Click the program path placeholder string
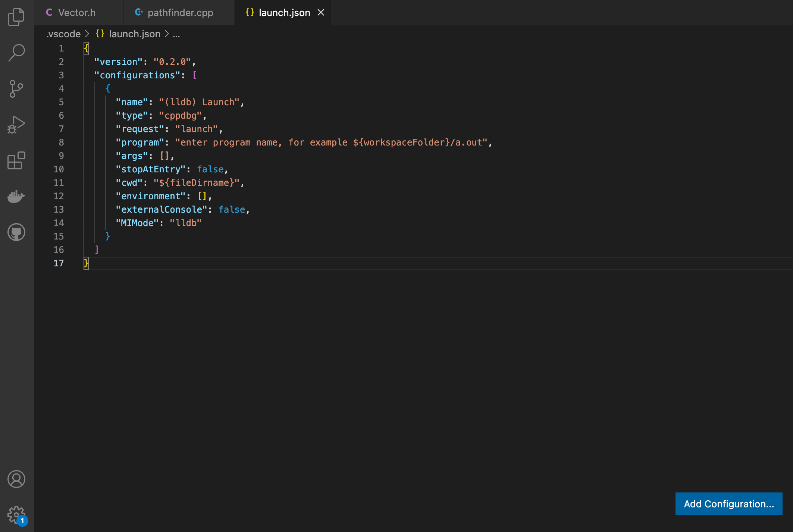Screen dimensions: 793x532 (332, 143)
